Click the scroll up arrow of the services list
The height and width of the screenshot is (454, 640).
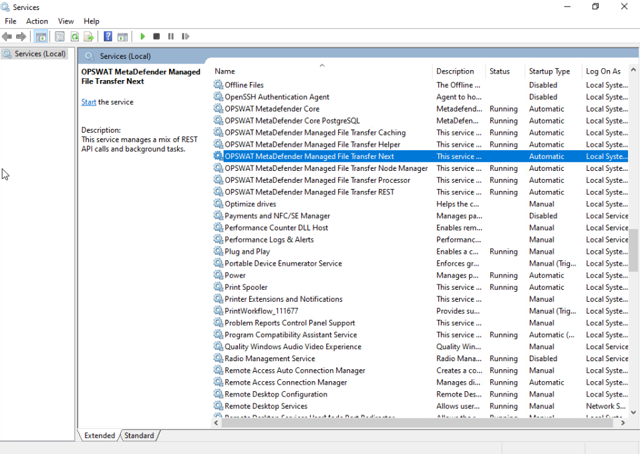(633, 70)
